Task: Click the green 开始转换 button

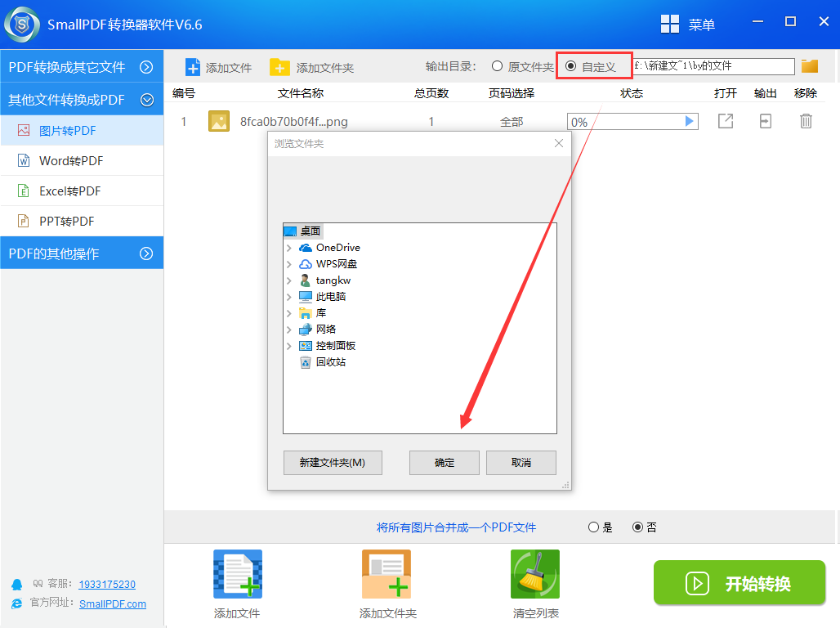Action: 739,583
